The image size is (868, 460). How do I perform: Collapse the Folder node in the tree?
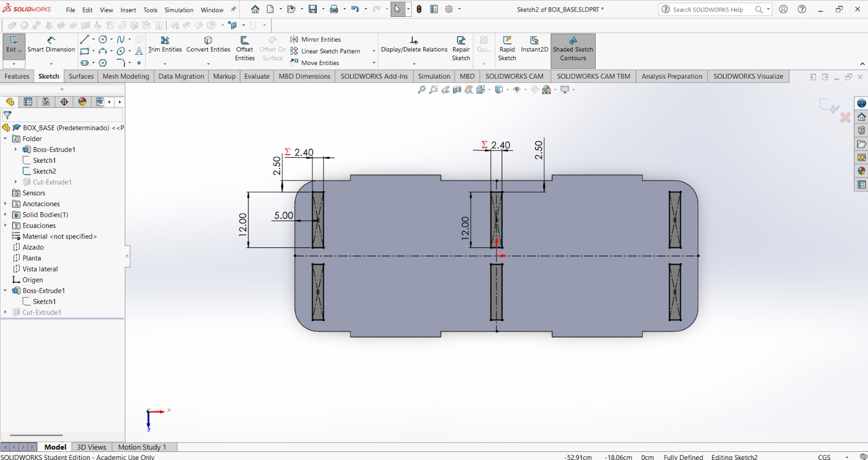(5, 139)
